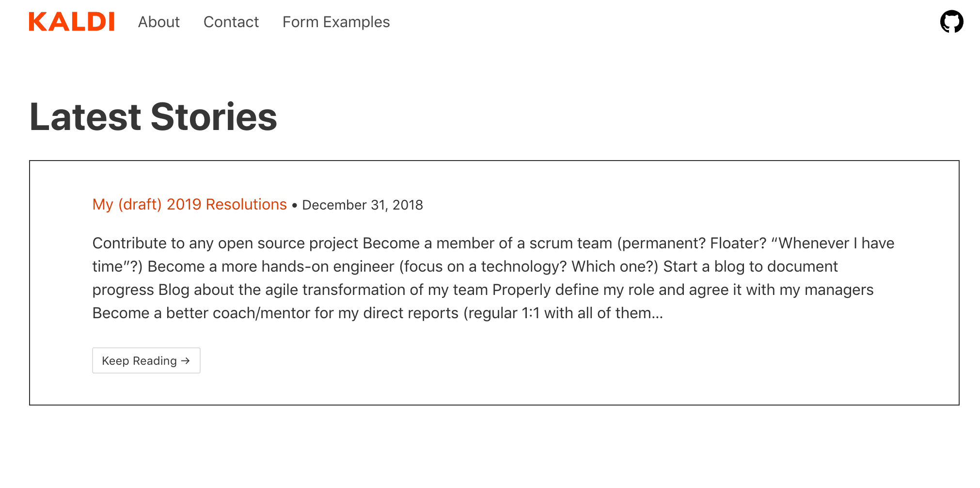This screenshot has height=488, width=980.
Task: Open the GitHub repository icon
Action: point(951,22)
